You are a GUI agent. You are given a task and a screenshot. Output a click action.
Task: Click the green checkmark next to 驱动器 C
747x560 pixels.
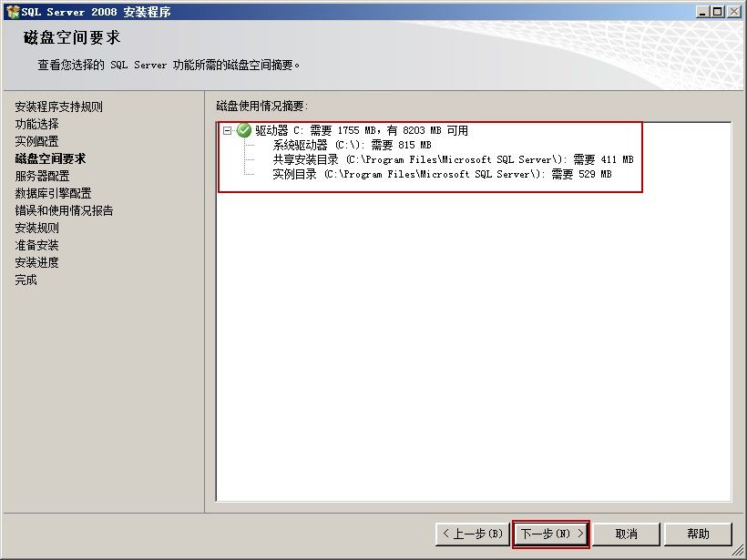tap(244, 130)
